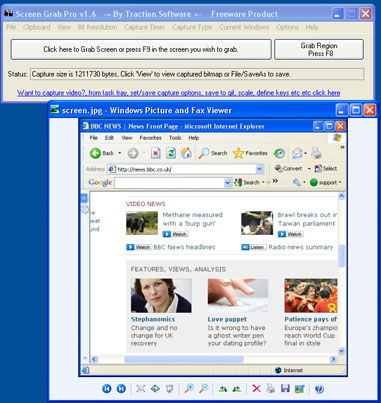381x403 pixels.
Task: Open the Bit Resolution menu
Action: coord(97,27)
